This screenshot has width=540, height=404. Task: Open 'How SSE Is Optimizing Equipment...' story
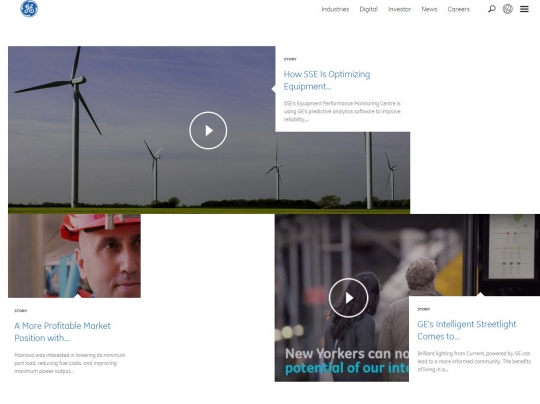(327, 80)
